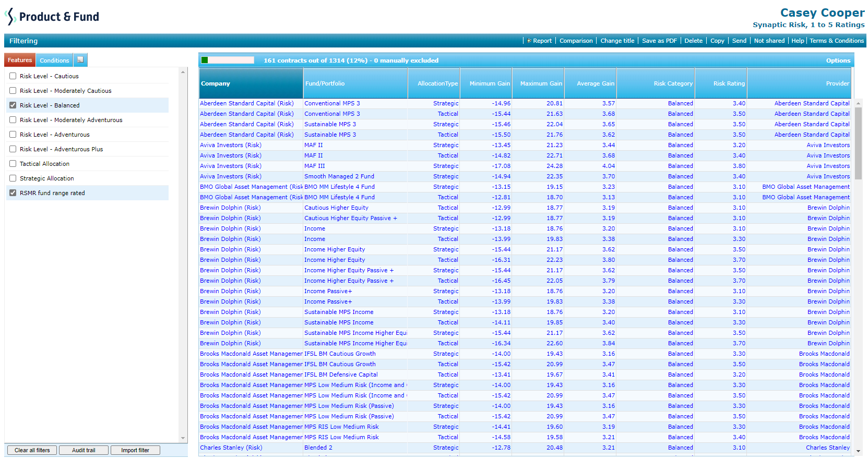Open Comparison from the toolbar

[576, 41]
